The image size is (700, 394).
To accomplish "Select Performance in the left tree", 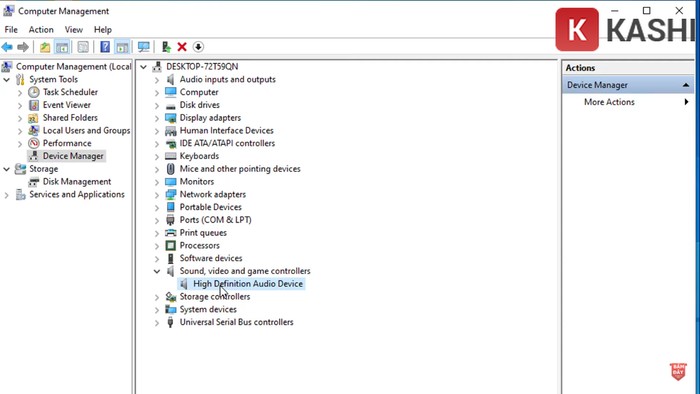I will [67, 143].
